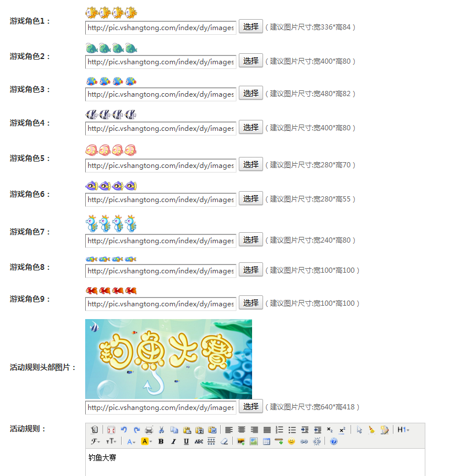Open the H1 heading dropdown
452x476 pixels.
403,430
